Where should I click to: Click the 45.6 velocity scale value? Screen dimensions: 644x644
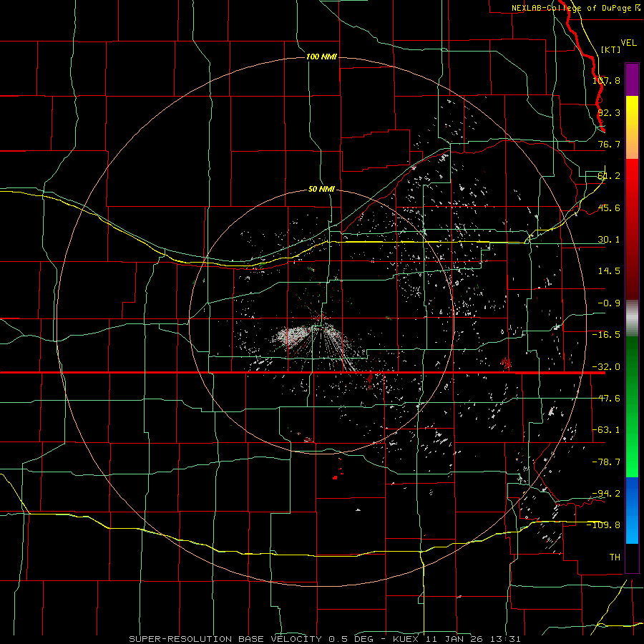(609, 208)
